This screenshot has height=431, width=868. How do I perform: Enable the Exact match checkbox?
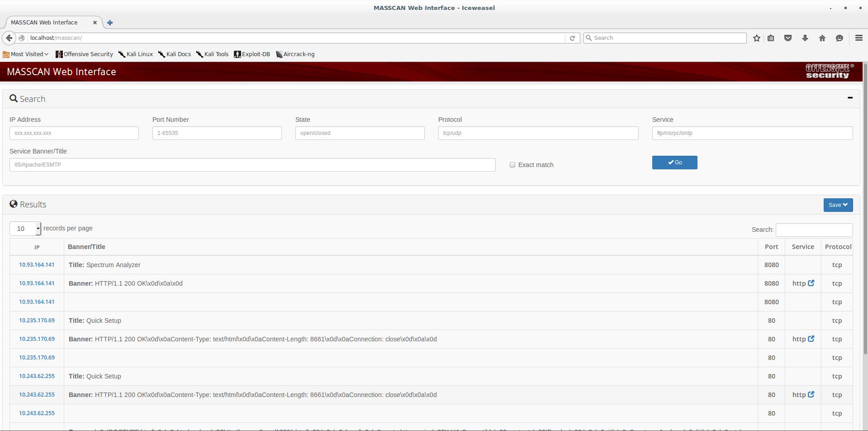(x=512, y=165)
